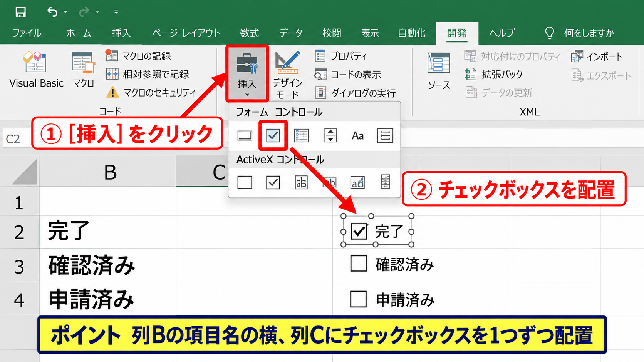Select row 4 header

coord(19,299)
